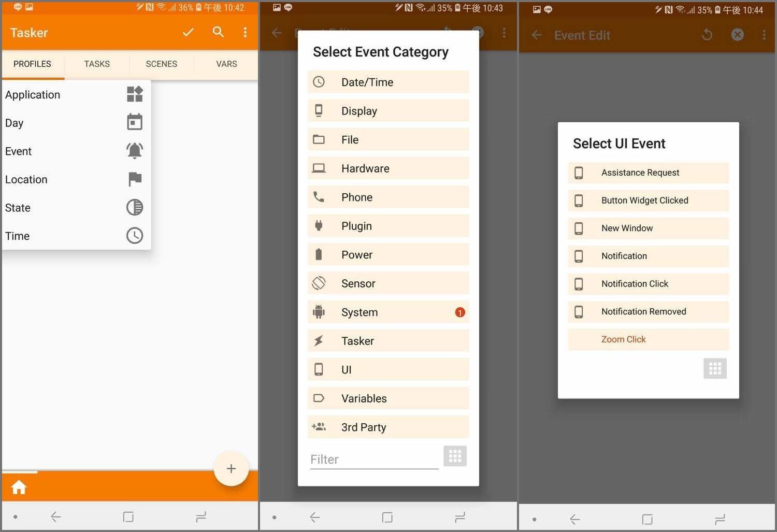
Task: Tap the undo arrow in Event Edit header
Action: coord(707,35)
